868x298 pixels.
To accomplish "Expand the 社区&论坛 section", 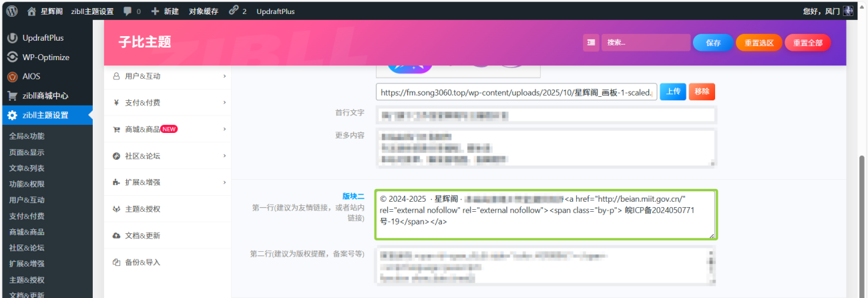I will click(x=167, y=156).
